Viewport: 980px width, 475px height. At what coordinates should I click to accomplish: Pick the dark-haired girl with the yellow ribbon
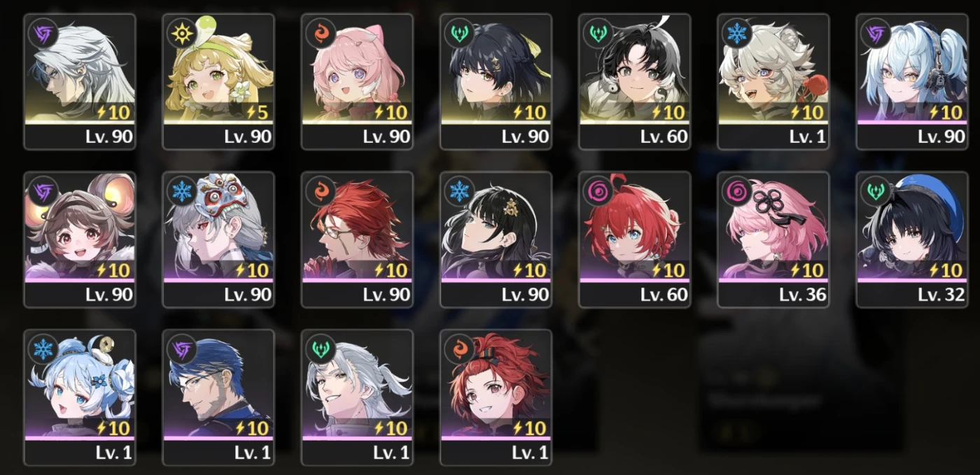coord(496,82)
